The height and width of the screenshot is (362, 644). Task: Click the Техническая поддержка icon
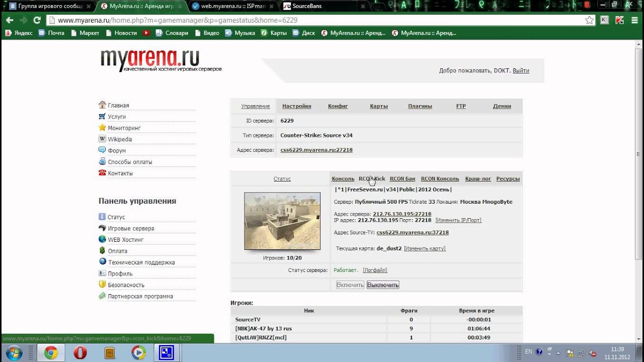click(x=103, y=262)
